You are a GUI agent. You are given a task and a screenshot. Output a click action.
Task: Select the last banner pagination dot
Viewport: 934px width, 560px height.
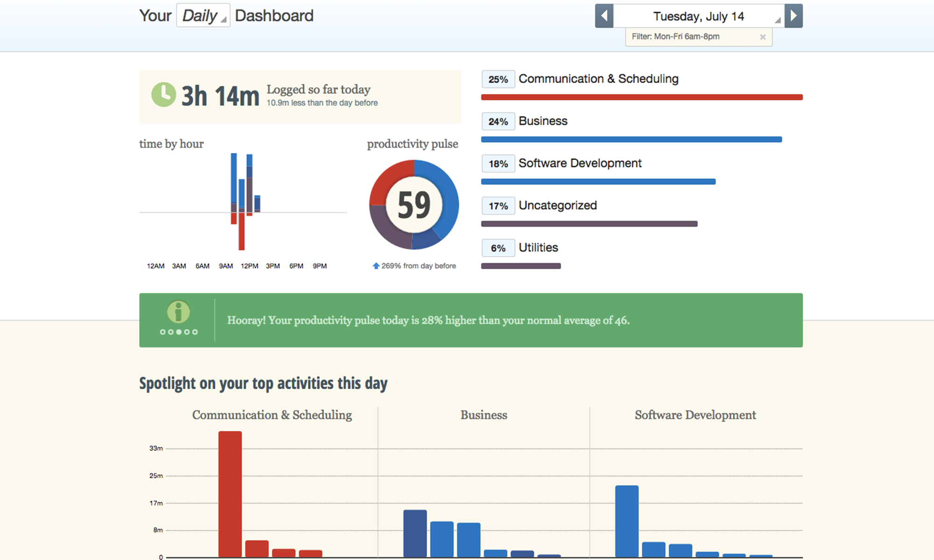(x=195, y=332)
